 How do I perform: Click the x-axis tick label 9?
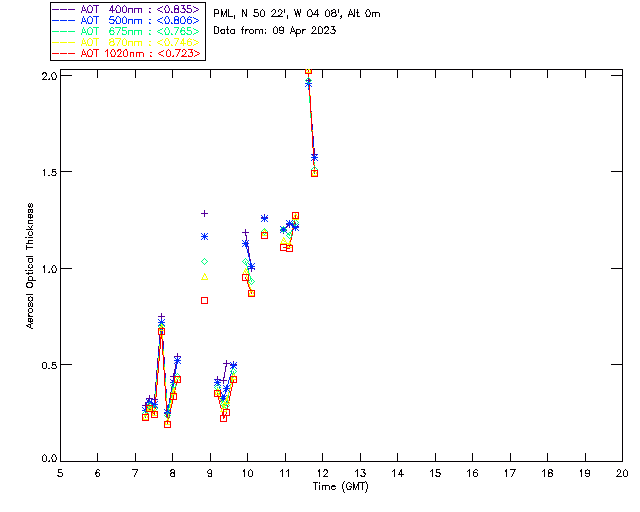(x=210, y=473)
